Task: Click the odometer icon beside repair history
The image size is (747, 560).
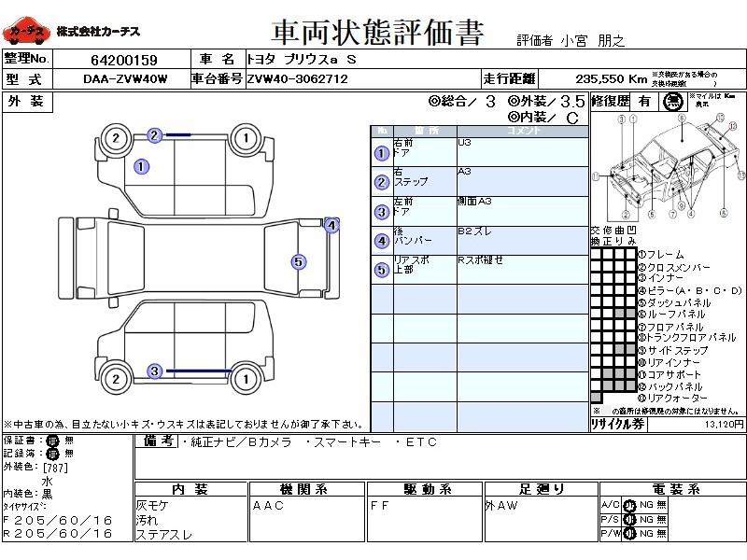Action: tap(671, 102)
